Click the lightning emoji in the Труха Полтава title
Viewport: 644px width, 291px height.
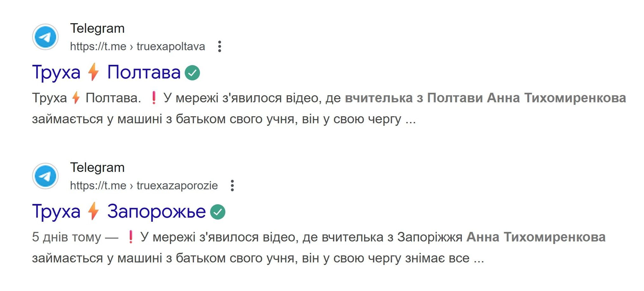point(93,72)
